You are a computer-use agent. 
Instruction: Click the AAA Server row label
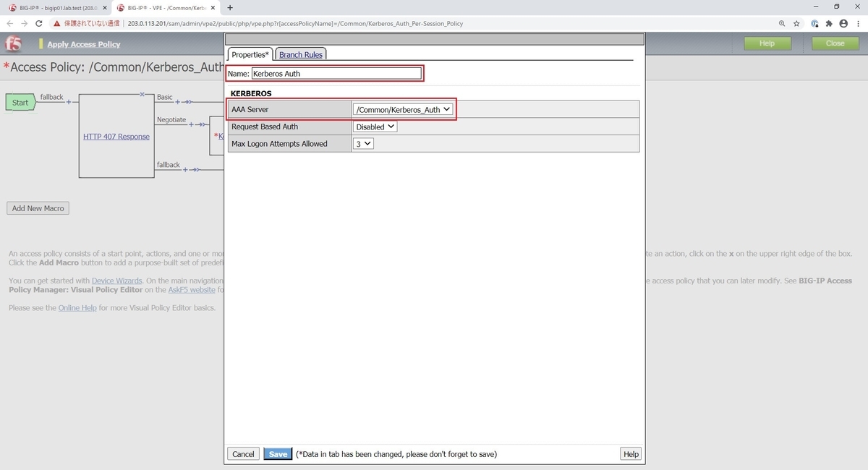(250, 109)
